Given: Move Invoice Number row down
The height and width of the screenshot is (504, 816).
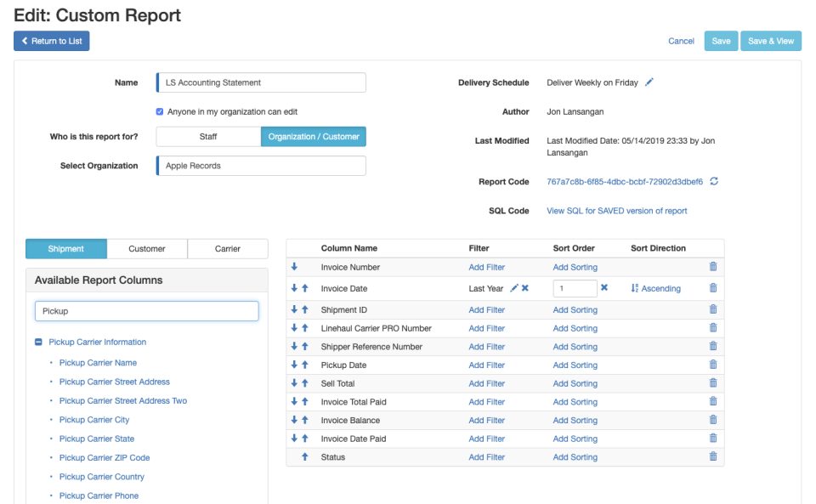Looking at the screenshot, I should point(294,267).
